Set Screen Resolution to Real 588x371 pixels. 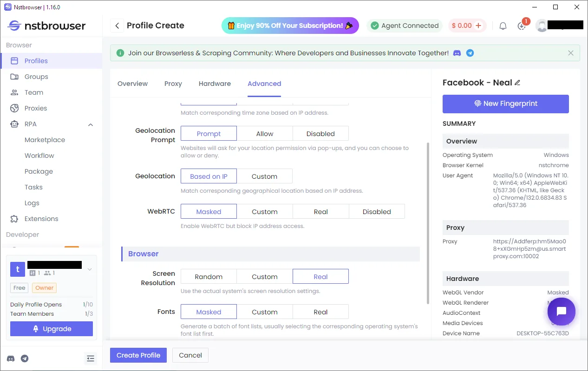click(320, 277)
